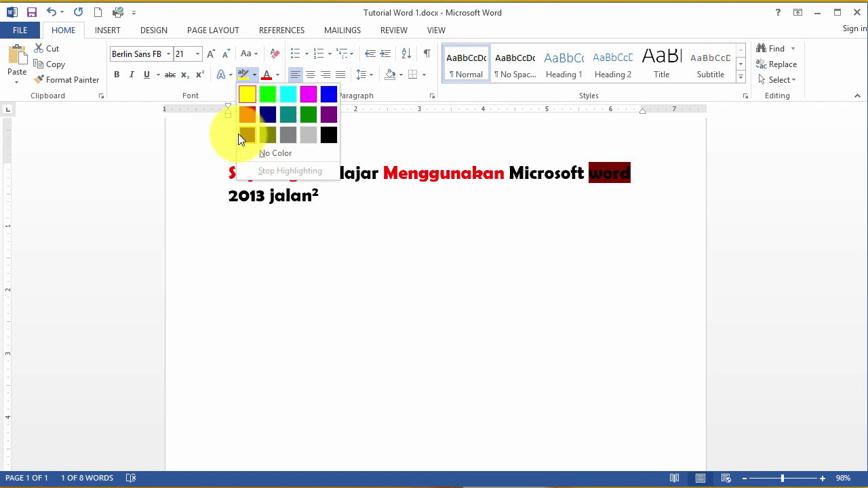
Task: Justify the paragraph text
Action: pos(340,75)
